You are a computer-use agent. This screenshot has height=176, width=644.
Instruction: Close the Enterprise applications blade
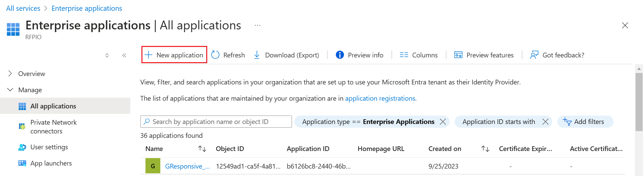pyautogui.click(x=625, y=25)
